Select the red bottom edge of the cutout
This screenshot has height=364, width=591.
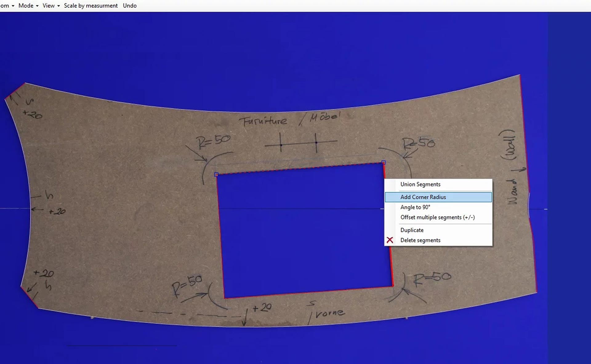point(308,292)
